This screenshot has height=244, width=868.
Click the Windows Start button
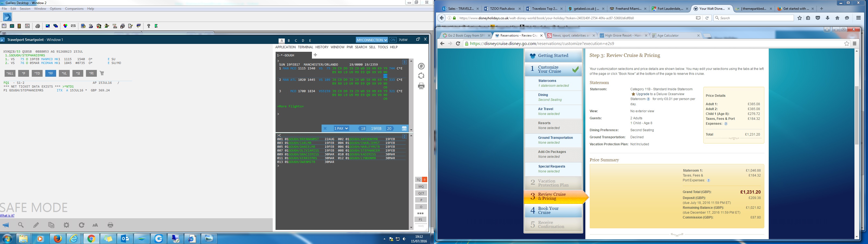7,239
